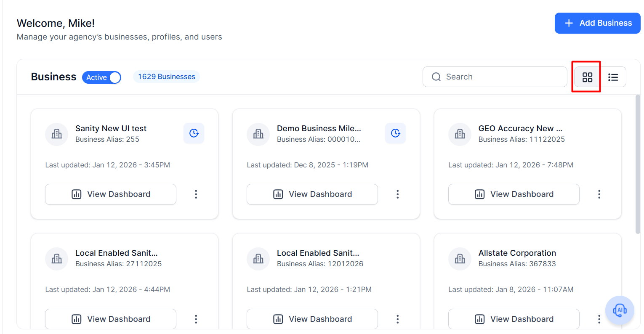This screenshot has height=334, width=644.
Task: View Dashboard for Demo Business Mile
Action: (x=312, y=194)
